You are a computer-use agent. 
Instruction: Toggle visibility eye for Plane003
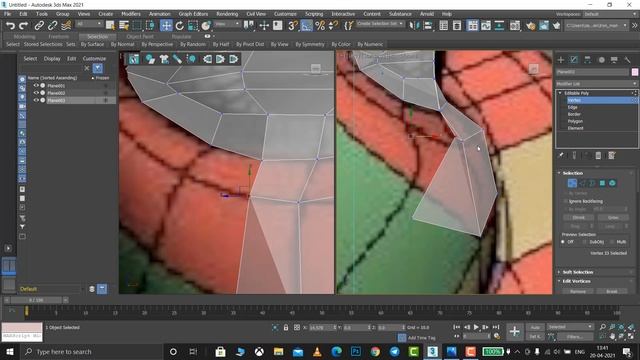[36, 100]
